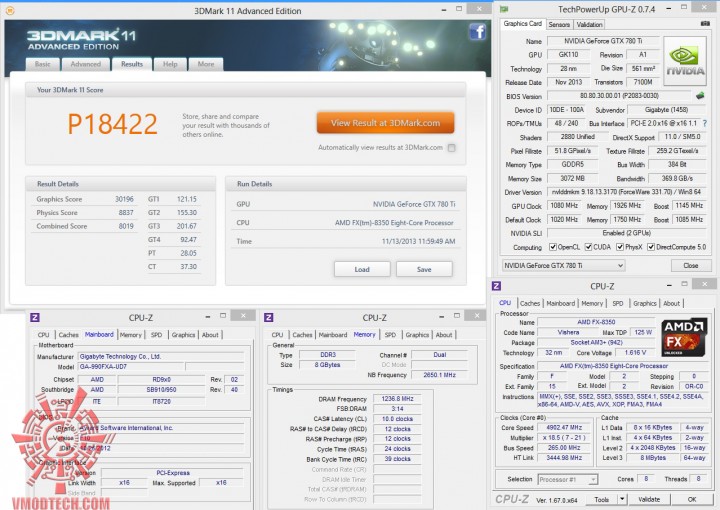Click the GPU-Z title bar app icon
The height and width of the screenshot is (510, 720).
pyautogui.click(x=504, y=9)
